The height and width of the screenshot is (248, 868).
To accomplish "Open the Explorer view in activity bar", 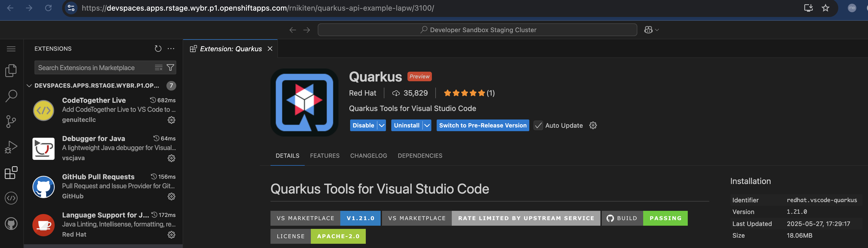I will click(x=11, y=70).
